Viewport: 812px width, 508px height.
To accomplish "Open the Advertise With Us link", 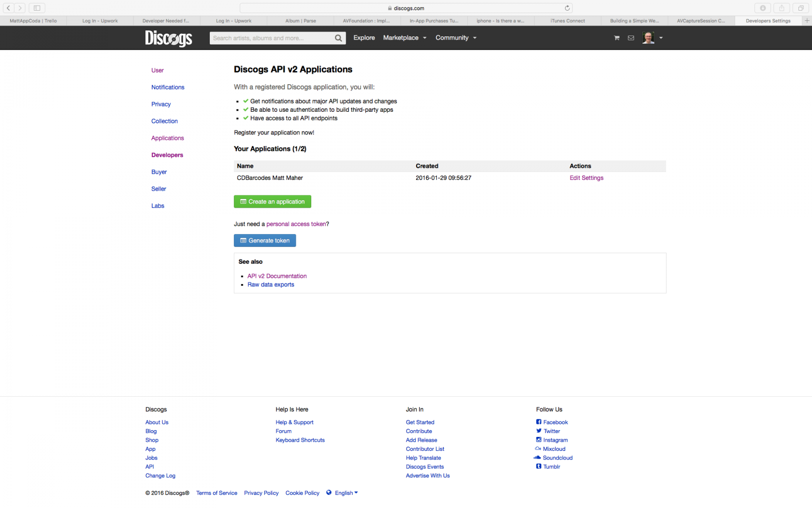I will coord(428,476).
